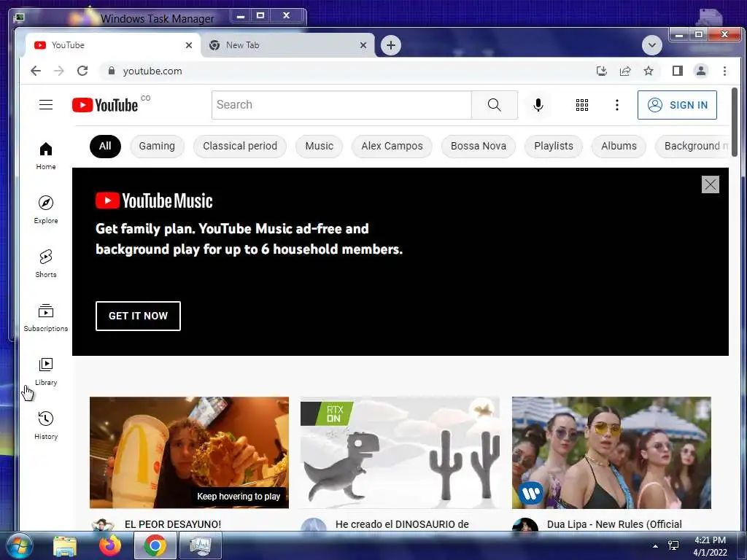Open the RTX ON dinosaur thumbnail

click(x=400, y=452)
